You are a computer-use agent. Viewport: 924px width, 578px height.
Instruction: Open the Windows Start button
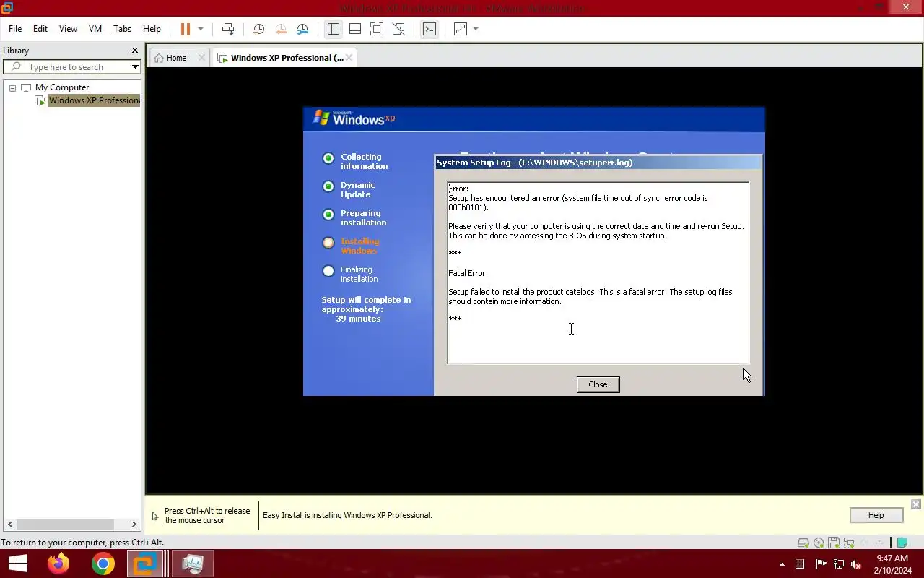[17, 564]
